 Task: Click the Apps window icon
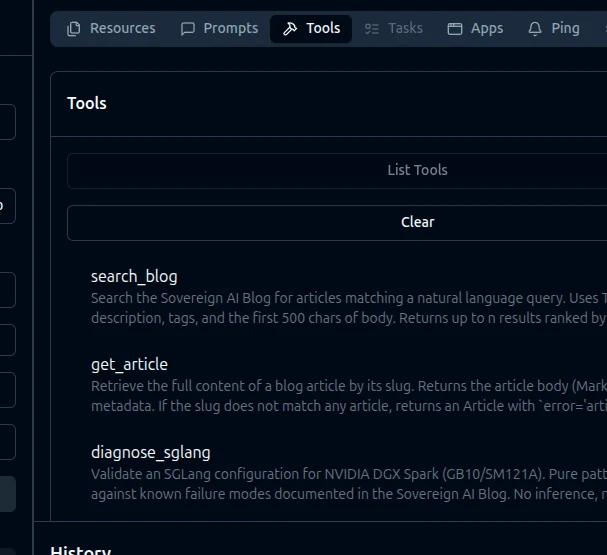tap(455, 29)
